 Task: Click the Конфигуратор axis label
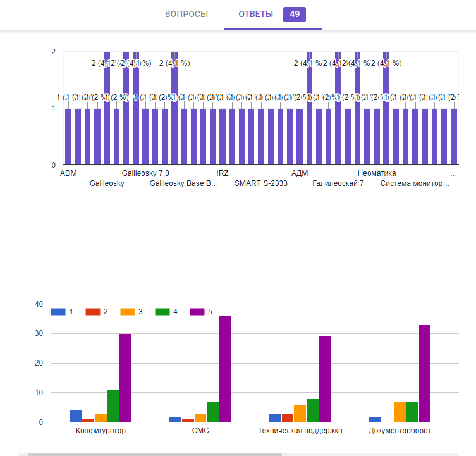tap(101, 431)
